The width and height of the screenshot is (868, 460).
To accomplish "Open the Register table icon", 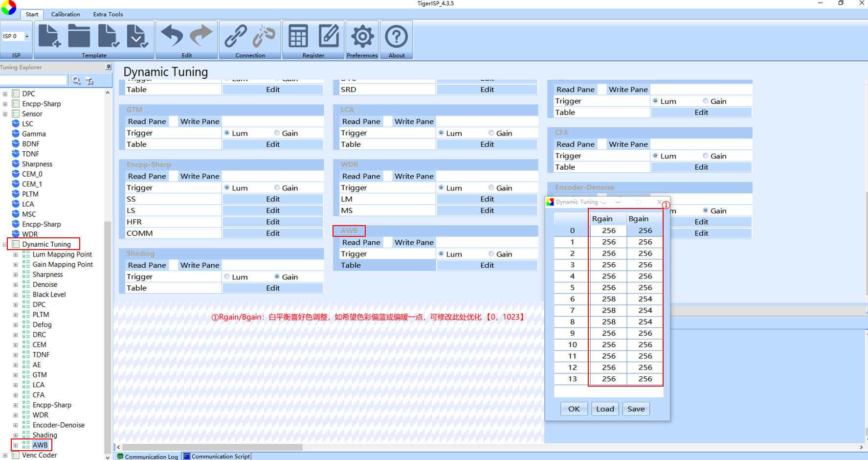I will pos(298,36).
